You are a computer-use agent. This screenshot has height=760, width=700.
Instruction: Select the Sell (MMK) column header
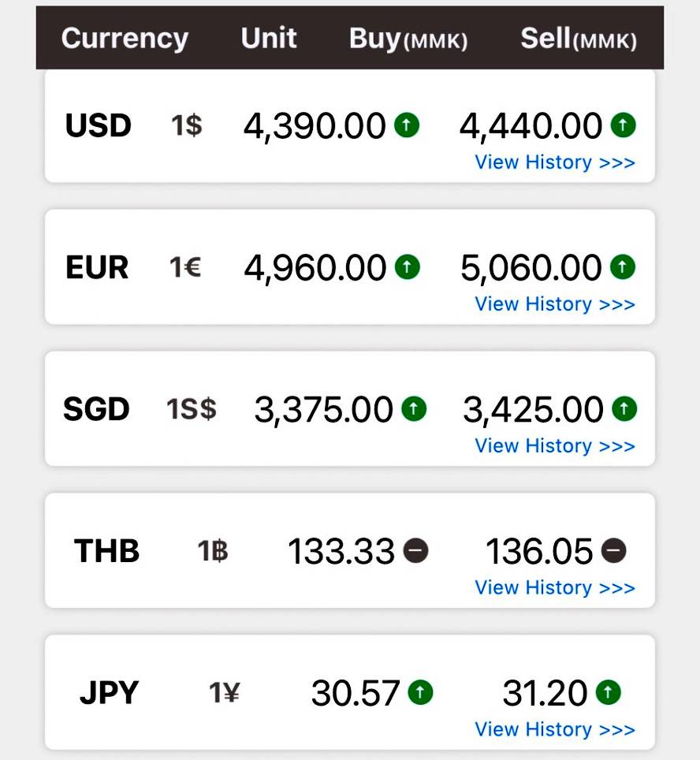point(579,39)
